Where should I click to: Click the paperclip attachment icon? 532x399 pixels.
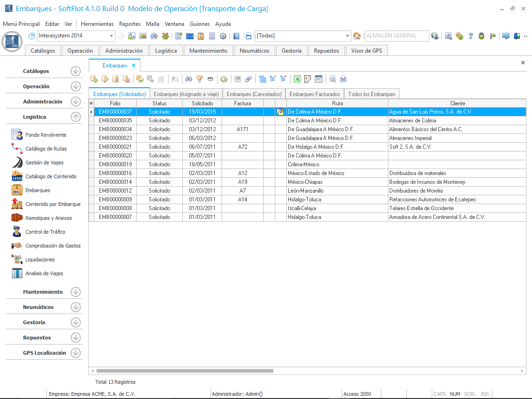(x=248, y=79)
